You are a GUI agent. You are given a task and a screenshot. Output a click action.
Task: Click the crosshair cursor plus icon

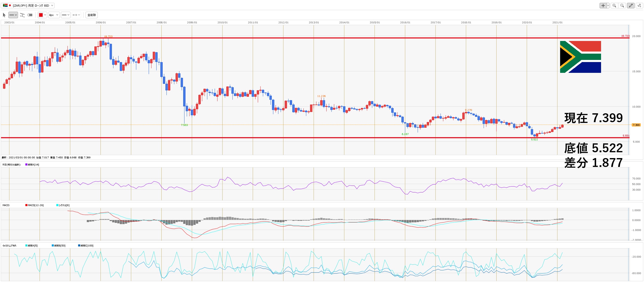point(603,5)
